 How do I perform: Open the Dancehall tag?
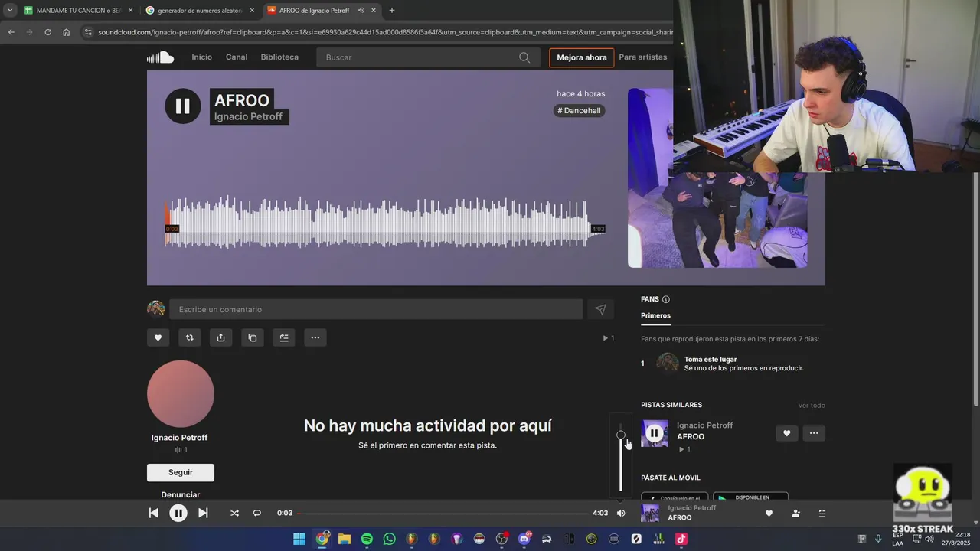click(x=579, y=110)
